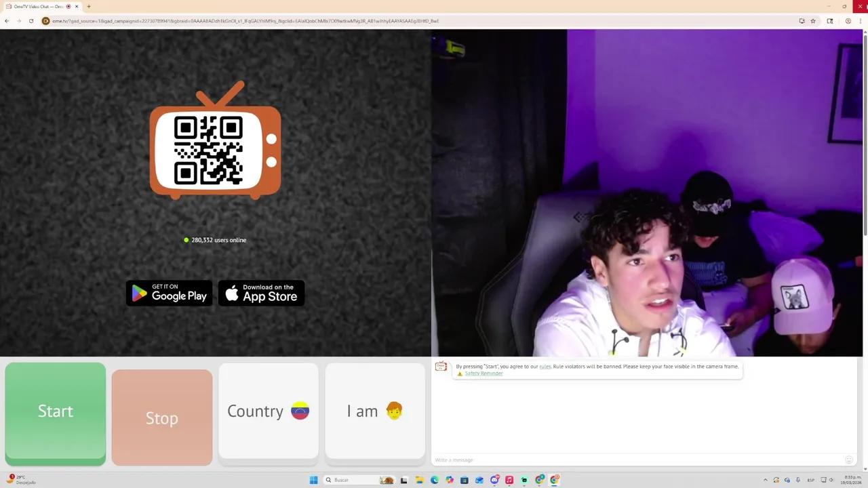Show hidden system tray icons
The width and height of the screenshot is (868, 488).
pyautogui.click(x=766, y=480)
